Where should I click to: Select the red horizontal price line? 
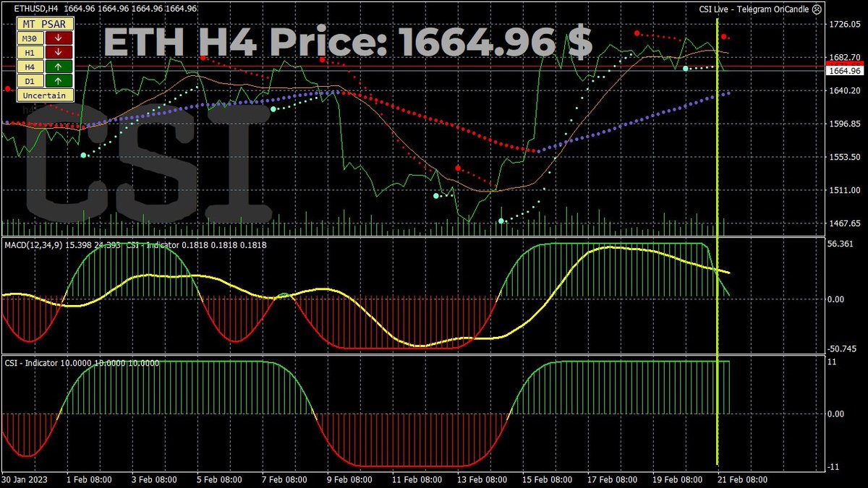click(412, 66)
